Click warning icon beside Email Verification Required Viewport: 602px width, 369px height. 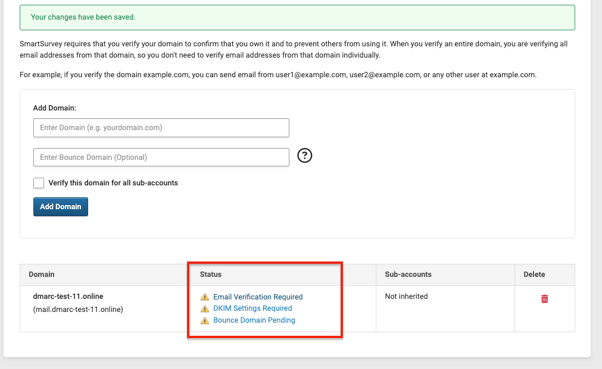(x=205, y=297)
